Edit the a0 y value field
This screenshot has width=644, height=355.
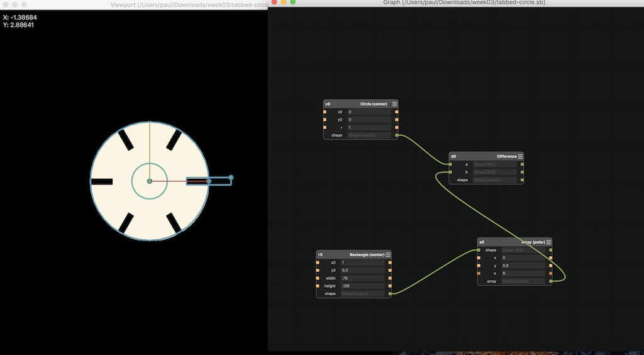523,266
